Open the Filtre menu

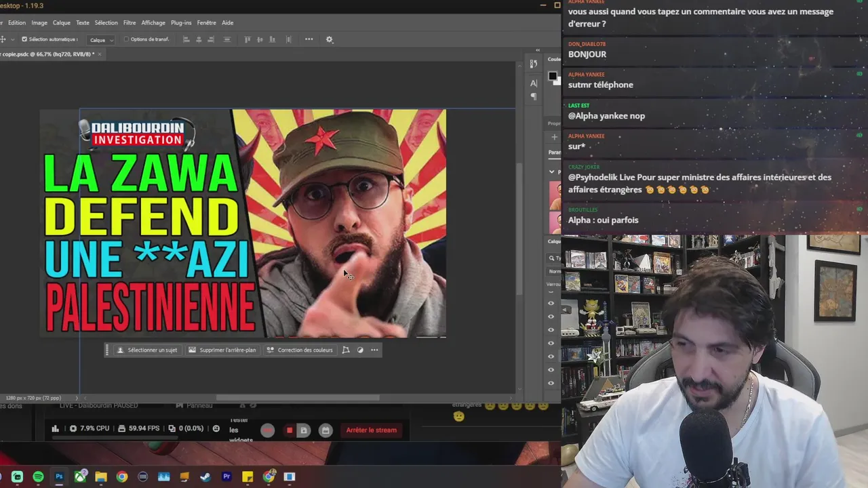[130, 22]
